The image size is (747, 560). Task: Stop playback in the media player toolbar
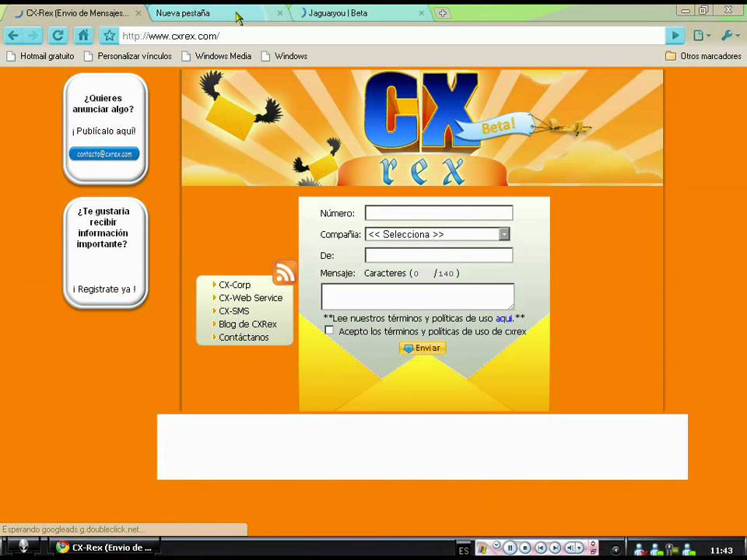click(525, 548)
